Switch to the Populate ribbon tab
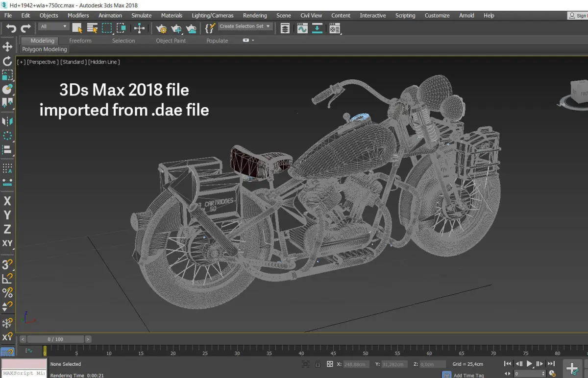Viewport: 588px width, 378px height. (217, 41)
